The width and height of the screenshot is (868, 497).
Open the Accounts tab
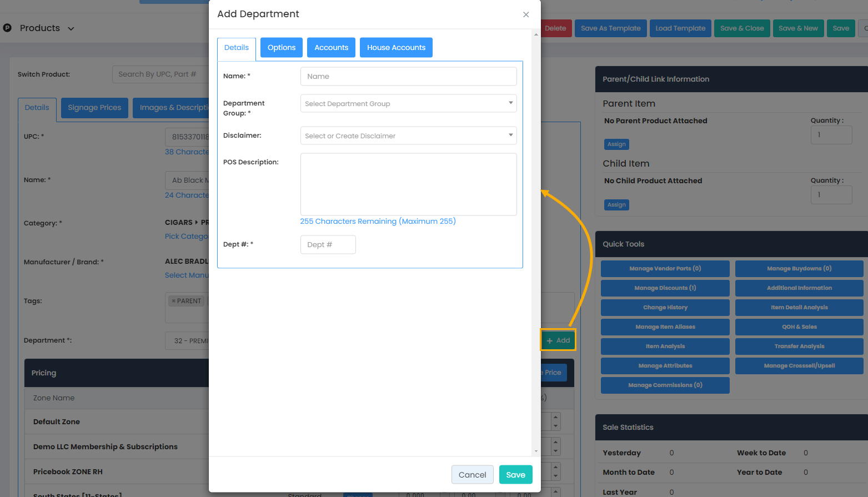click(332, 48)
